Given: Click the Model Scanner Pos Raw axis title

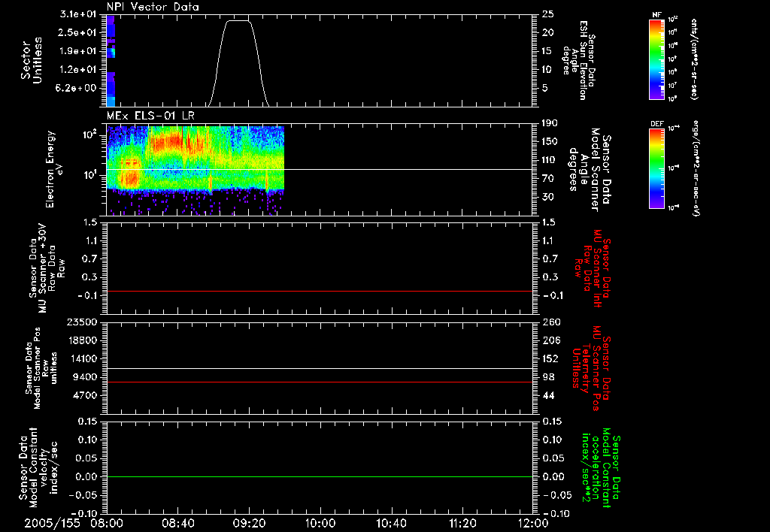Looking at the screenshot, I should pyautogui.click(x=41, y=369).
